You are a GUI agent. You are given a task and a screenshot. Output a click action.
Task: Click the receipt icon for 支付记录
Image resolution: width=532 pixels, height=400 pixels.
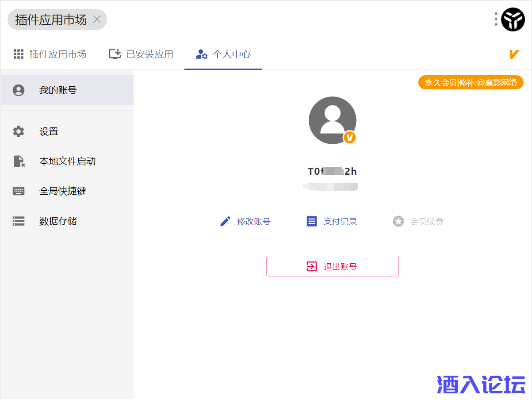pyautogui.click(x=312, y=221)
